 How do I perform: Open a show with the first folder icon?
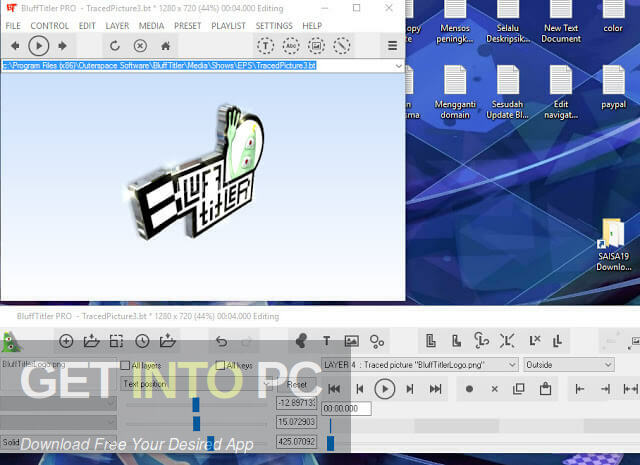click(91, 341)
